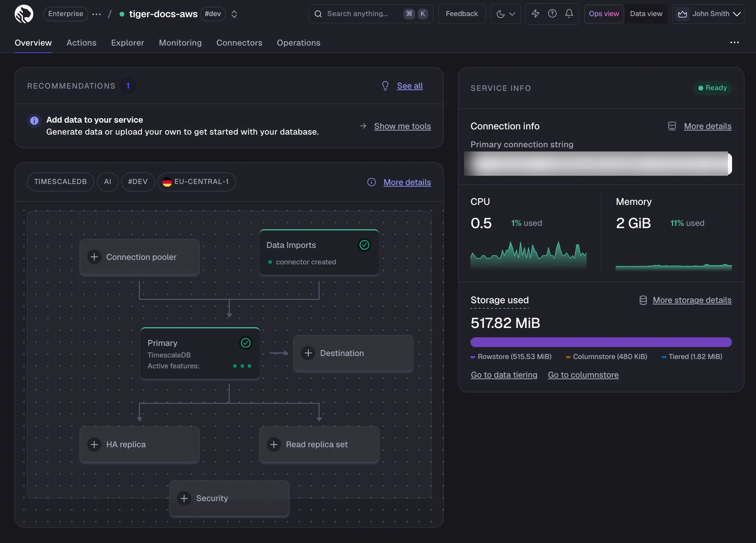The width and height of the screenshot is (756, 543).
Task: Go to data tiering link
Action: pyautogui.click(x=504, y=375)
